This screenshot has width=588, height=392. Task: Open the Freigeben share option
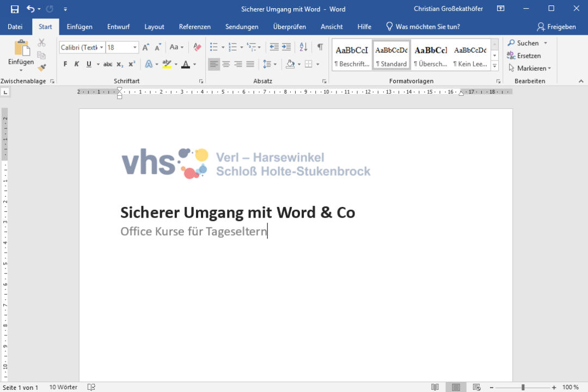click(556, 27)
